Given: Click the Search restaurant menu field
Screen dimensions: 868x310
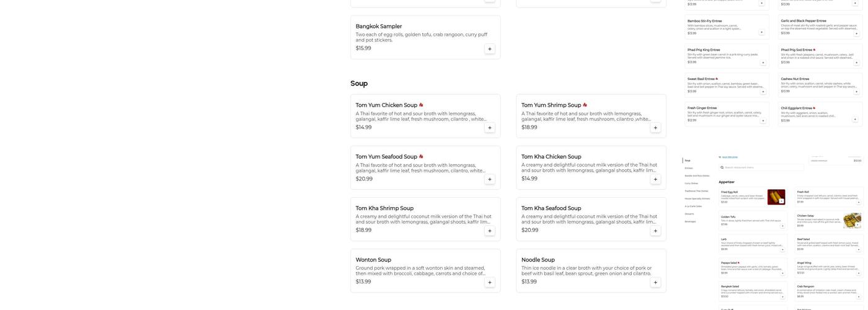Looking at the screenshot, I should (x=761, y=167).
